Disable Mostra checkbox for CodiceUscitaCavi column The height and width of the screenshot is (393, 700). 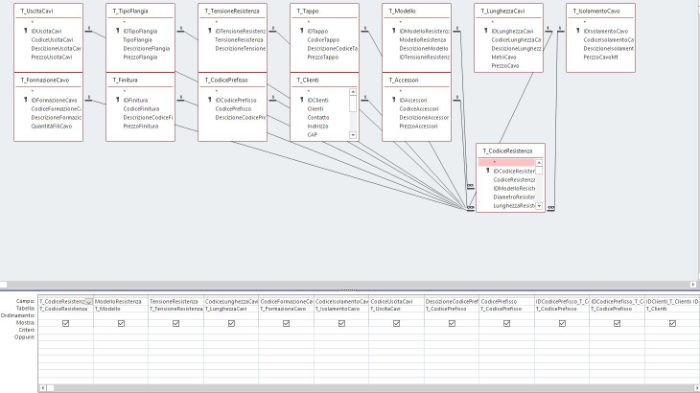[x=396, y=323]
